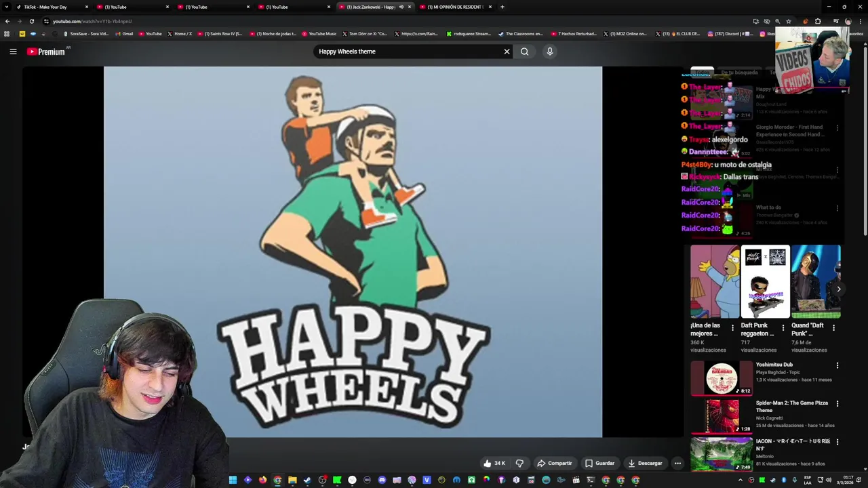This screenshot has width=868, height=488.
Task: Dislike the video with thumbs down
Action: click(x=519, y=464)
